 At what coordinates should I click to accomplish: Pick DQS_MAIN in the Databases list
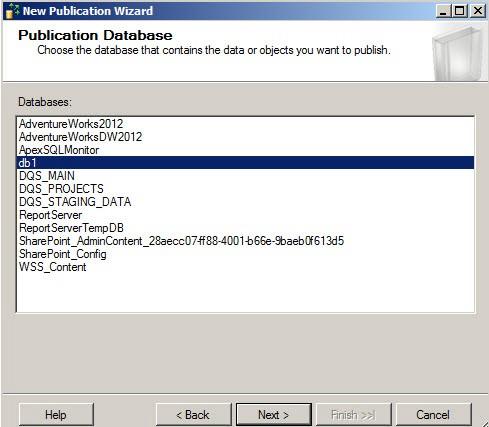[x=245, y=176]
